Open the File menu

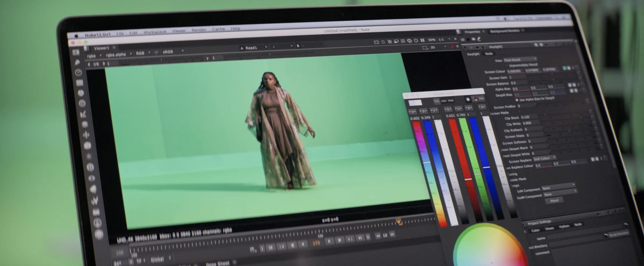(120, 34)
